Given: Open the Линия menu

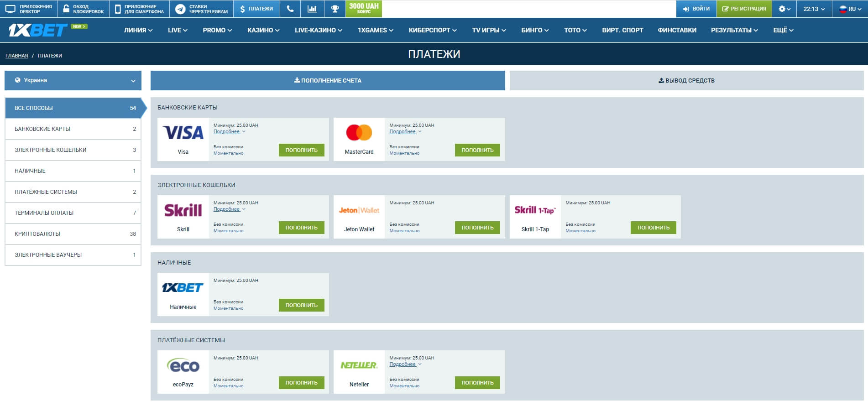Looking at the screenshot, I should coord(138,30).
